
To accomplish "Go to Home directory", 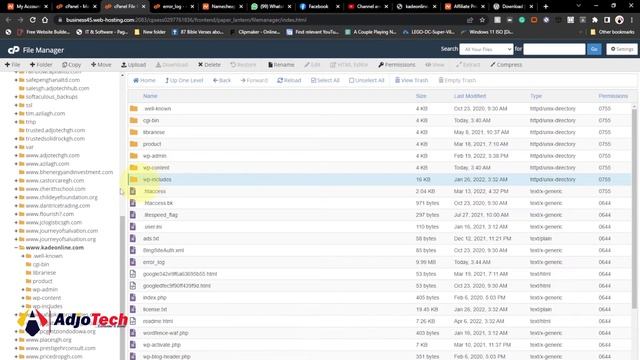I will pos(144,80).
